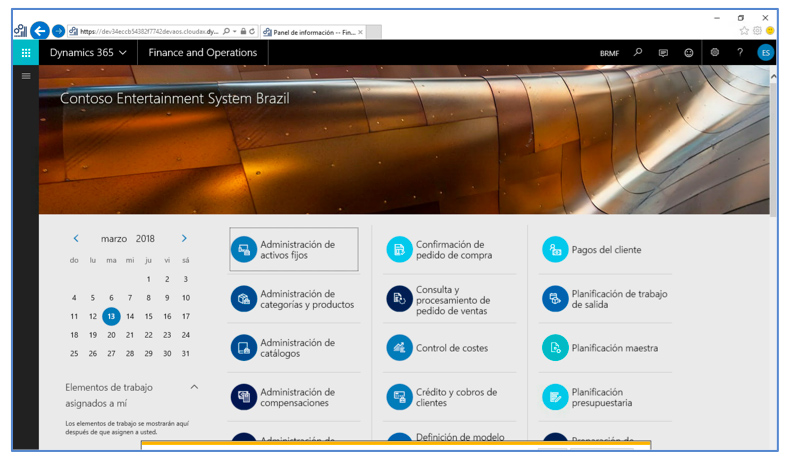This screenshot has height=457, width=790.
Task: Open Control de costes tile icon
Action: tap(400, 348)
